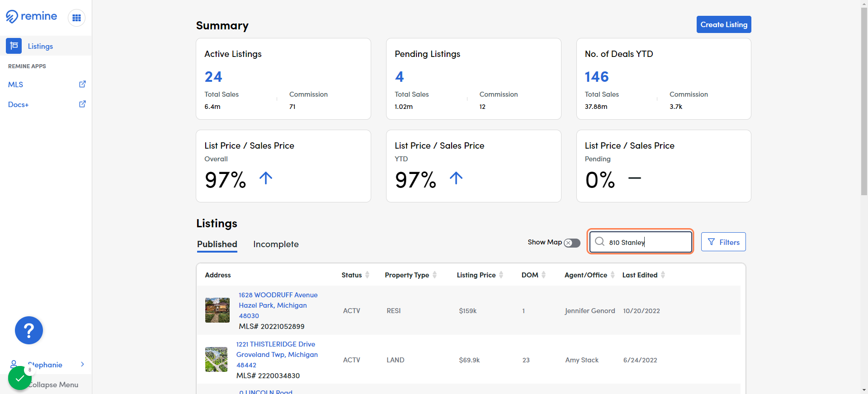Open 1221 THISTLERIDGE Drive listing link
Image resolution: width=868 pixels, height=394 pixels.
[277, 355]
